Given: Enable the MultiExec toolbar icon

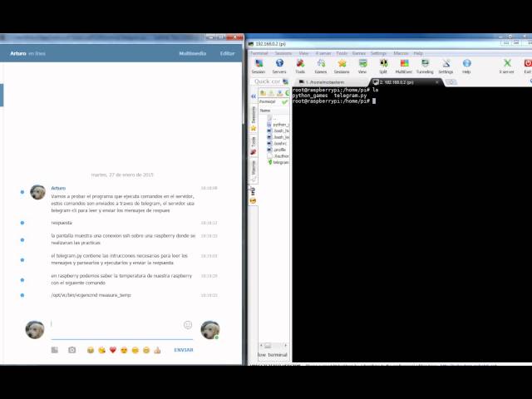Looking at the screenshot, I should pos(404,66).
